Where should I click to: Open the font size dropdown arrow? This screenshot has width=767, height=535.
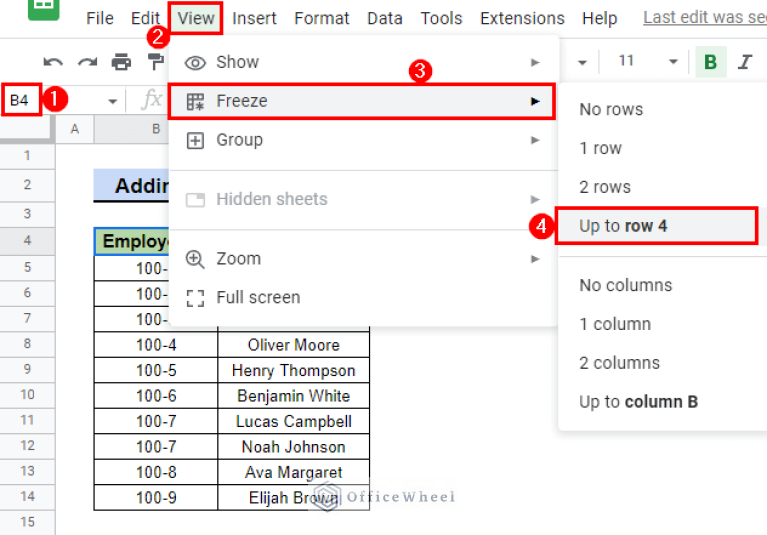click(x=673, y=62)
